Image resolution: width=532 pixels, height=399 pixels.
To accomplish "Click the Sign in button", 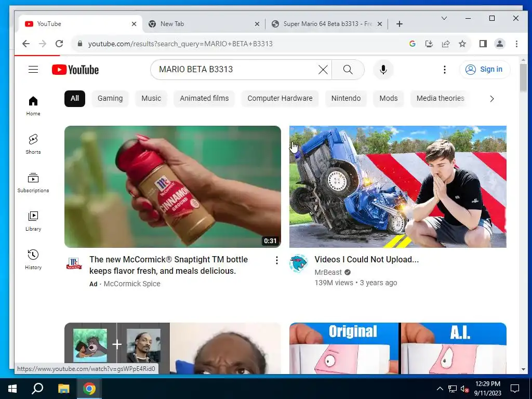I will (x=485, y=70).
